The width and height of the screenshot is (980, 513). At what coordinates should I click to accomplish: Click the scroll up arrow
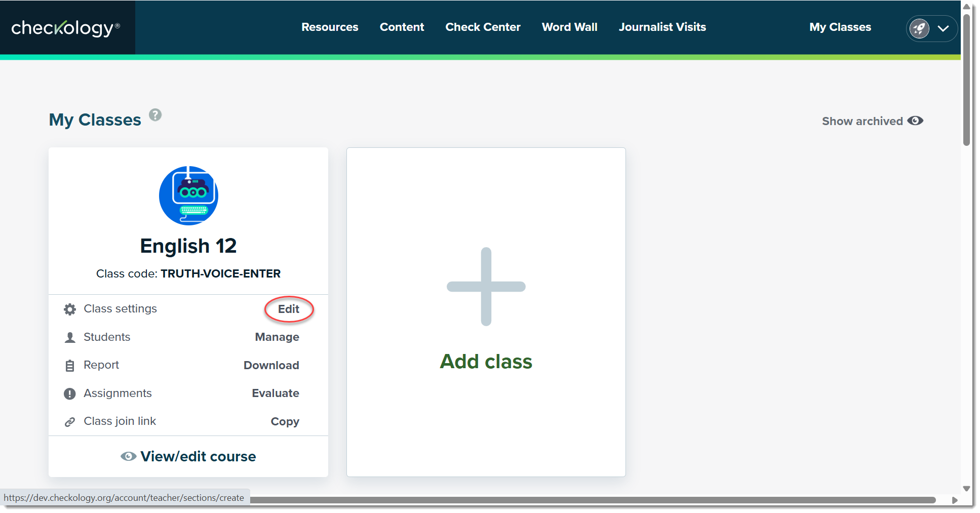[966, 7]
